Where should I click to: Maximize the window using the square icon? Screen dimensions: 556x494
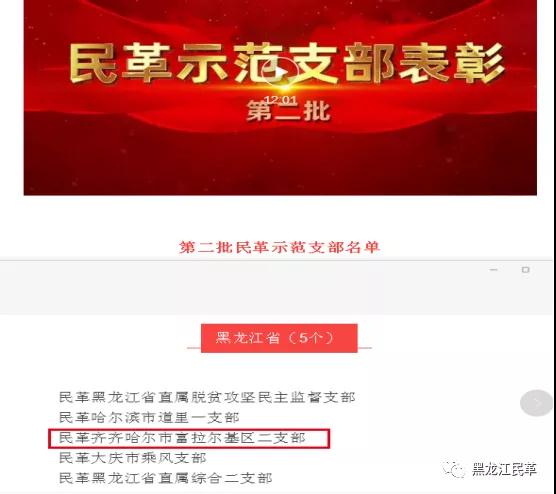pos(526,270)
